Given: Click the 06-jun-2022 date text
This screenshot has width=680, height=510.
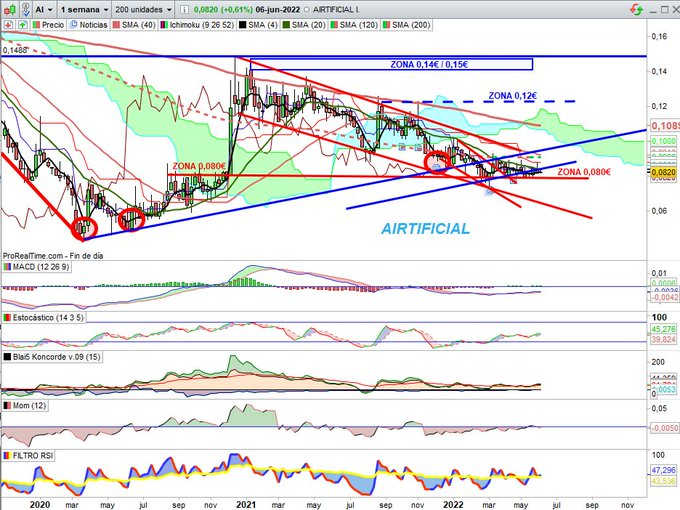Looking at the screenshot, I should [x=278, y=9].
